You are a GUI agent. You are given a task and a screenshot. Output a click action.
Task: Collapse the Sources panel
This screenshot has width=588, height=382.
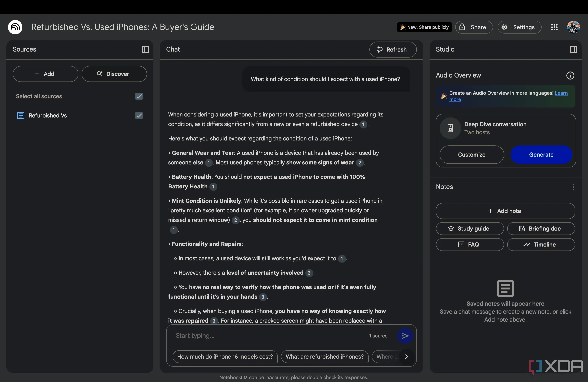(x=145, y=50)
